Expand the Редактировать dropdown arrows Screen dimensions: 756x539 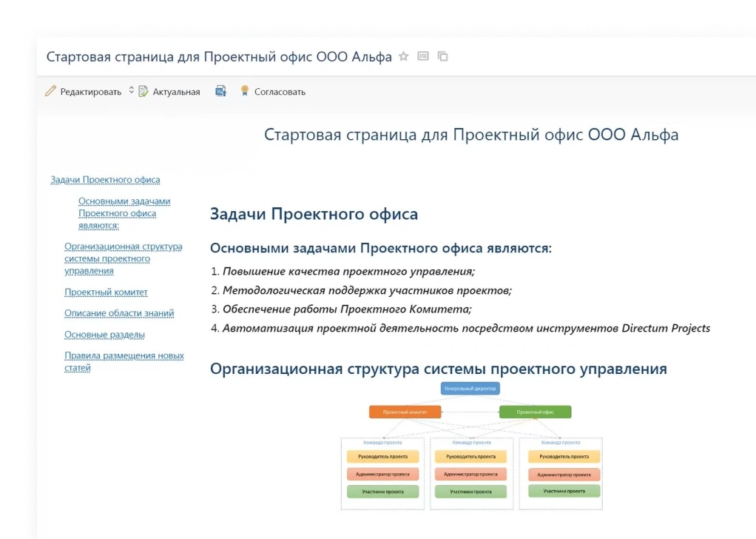(x=132, y=90)
